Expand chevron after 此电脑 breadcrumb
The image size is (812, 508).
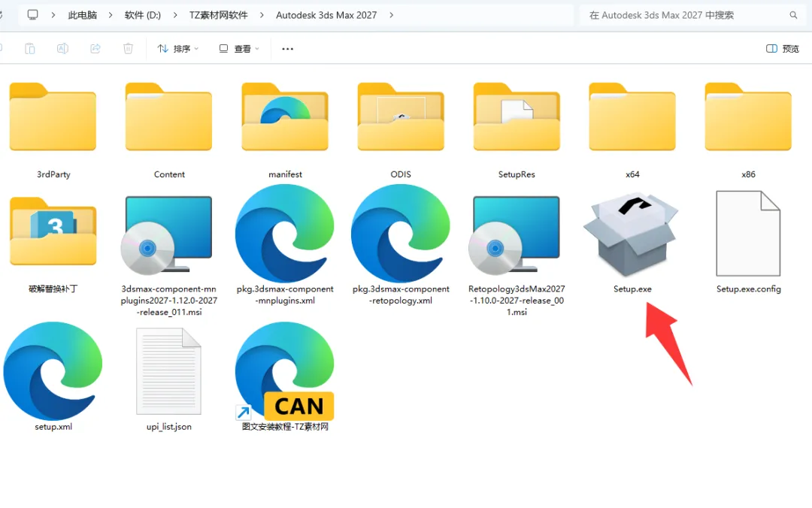(111, 15)
